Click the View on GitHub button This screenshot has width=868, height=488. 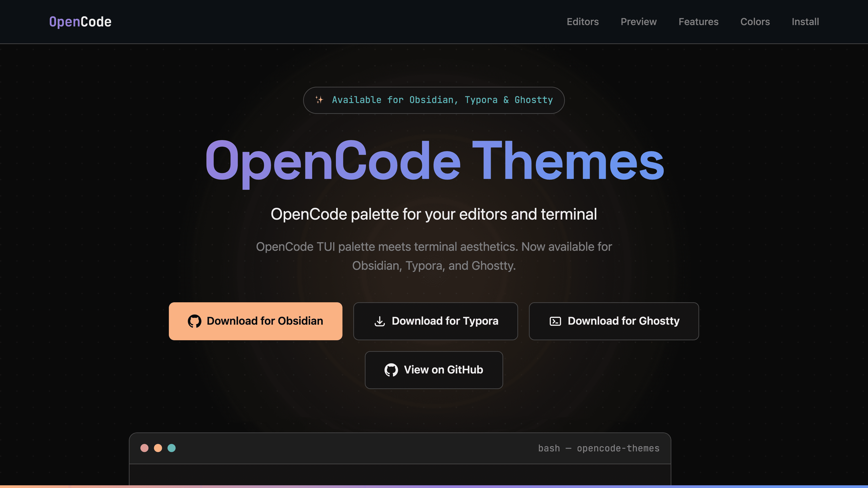[x=434, y=370]
